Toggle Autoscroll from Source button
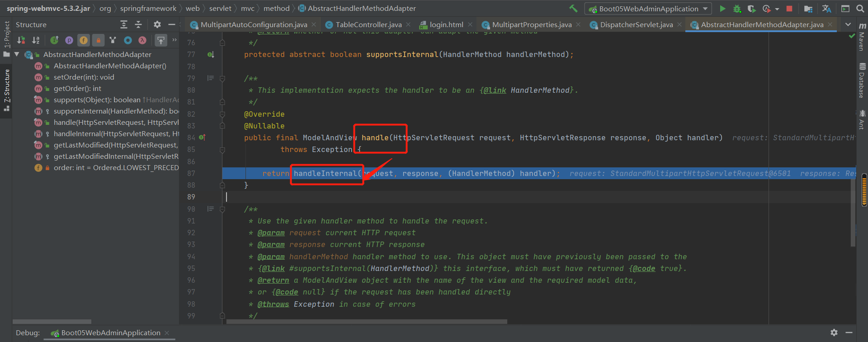Image resolution: width=868 pixels, height=342 pixels. 161,40
